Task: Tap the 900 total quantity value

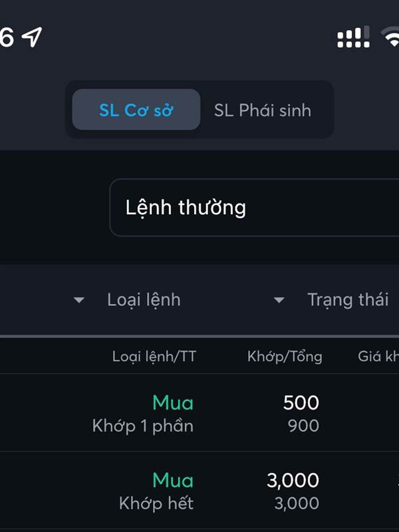Action: pos(303,426)
